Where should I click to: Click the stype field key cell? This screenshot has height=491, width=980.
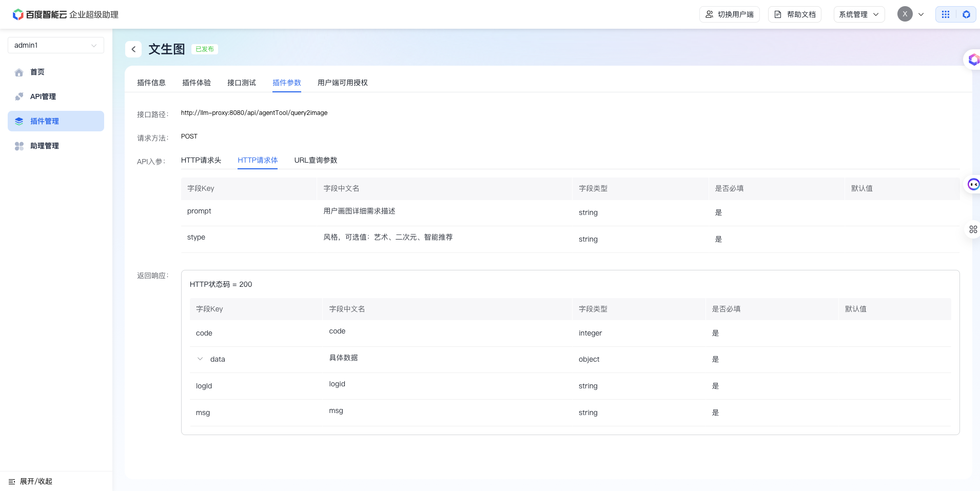coord(196,237)
